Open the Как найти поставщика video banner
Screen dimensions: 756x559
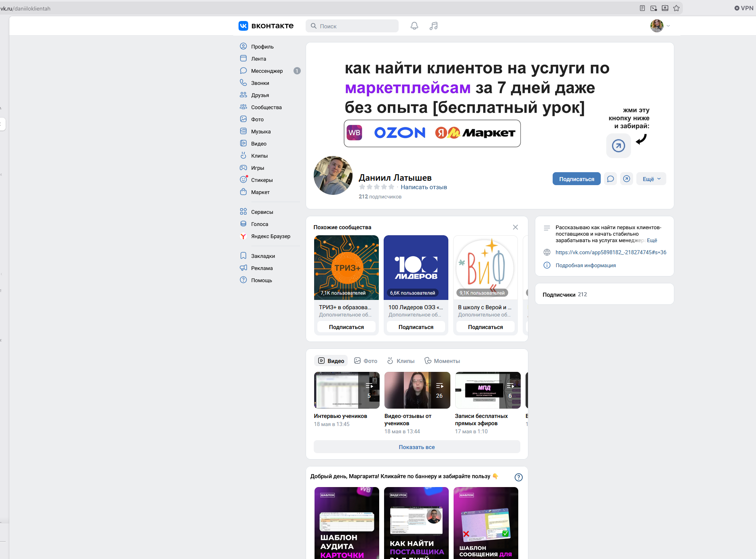point(416,523)
